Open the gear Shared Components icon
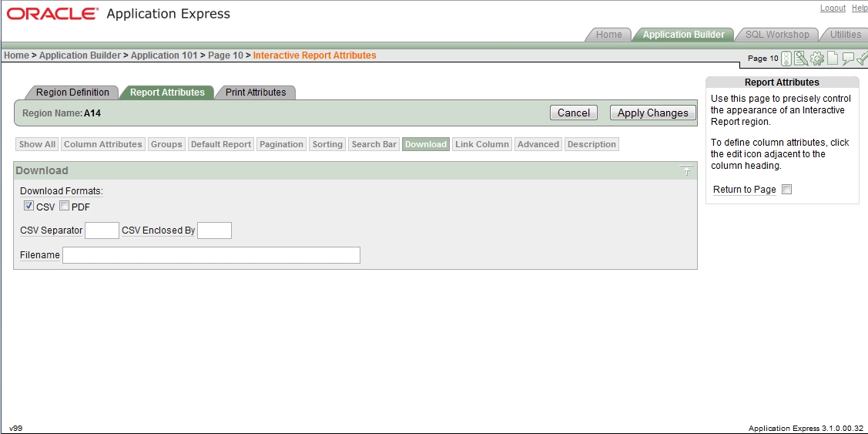The image size is (868, 434). pos(816,59)
